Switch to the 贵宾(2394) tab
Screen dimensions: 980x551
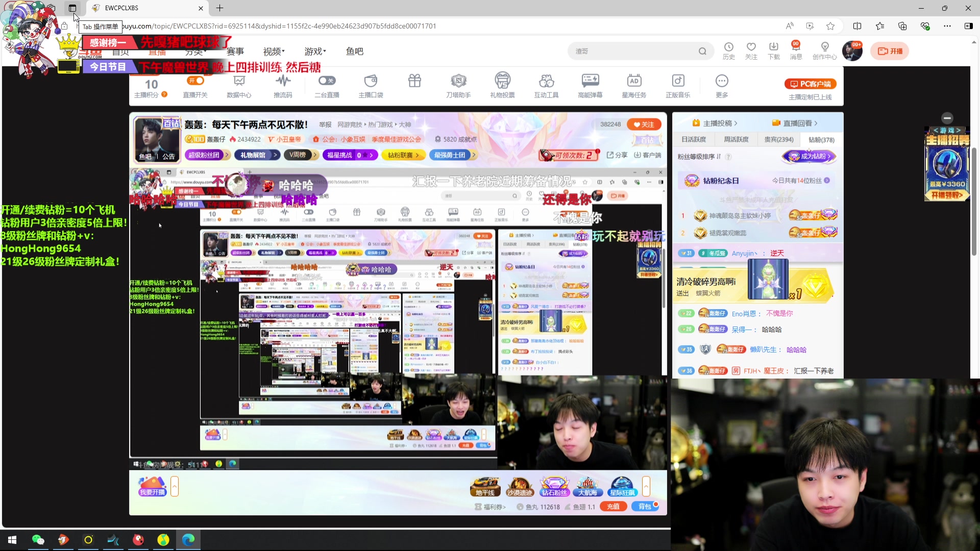tap(778, 139)
